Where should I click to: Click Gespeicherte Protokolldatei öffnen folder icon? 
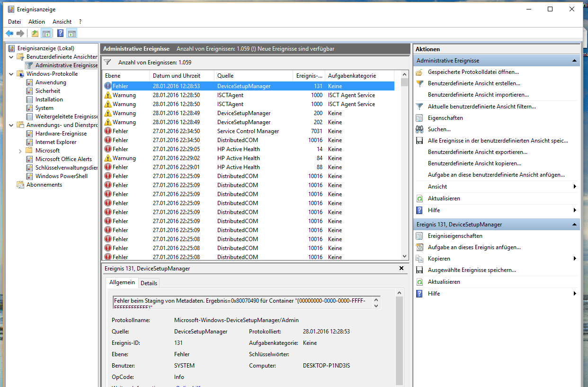pyautogui.click(x=419, y=72)
